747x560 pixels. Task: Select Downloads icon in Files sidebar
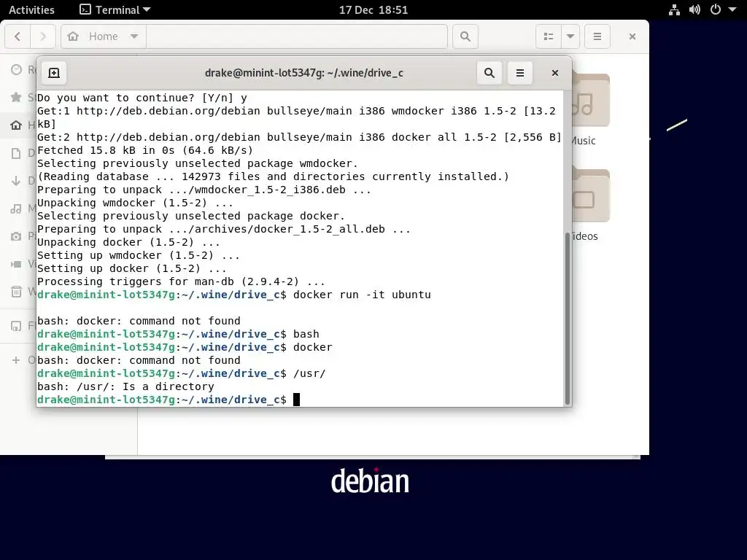pyautogui.click(x=16, y=181)
